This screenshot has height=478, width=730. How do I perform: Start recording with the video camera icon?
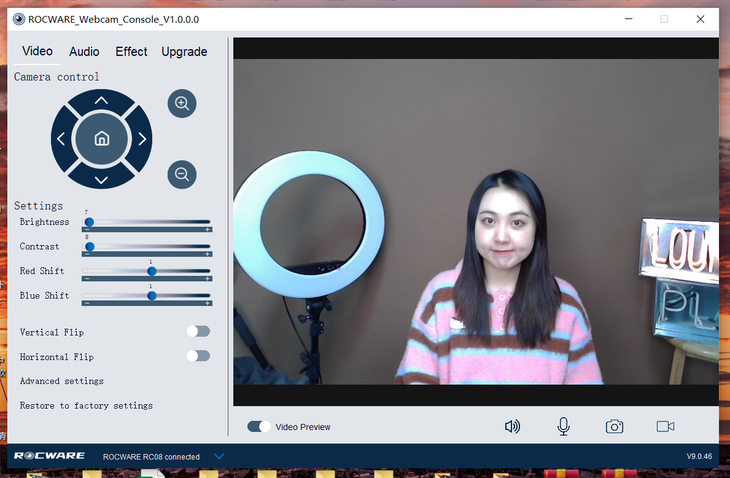coord(665,427)
